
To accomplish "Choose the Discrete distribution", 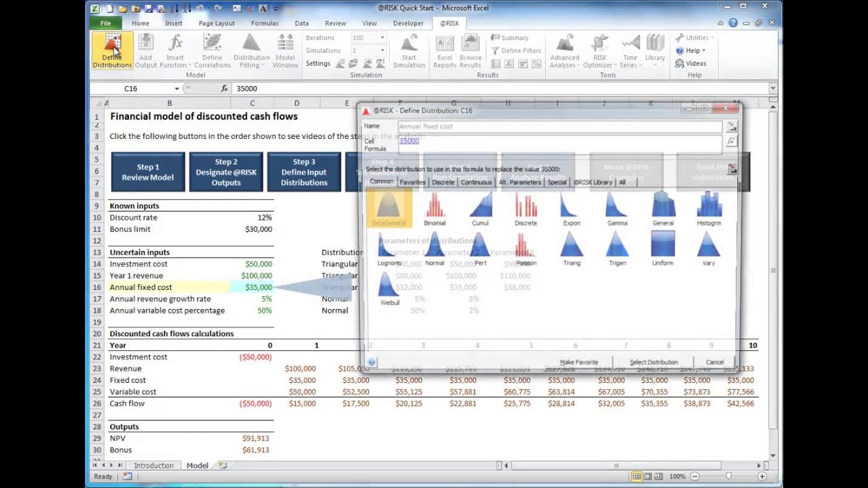I will (526, 209).
